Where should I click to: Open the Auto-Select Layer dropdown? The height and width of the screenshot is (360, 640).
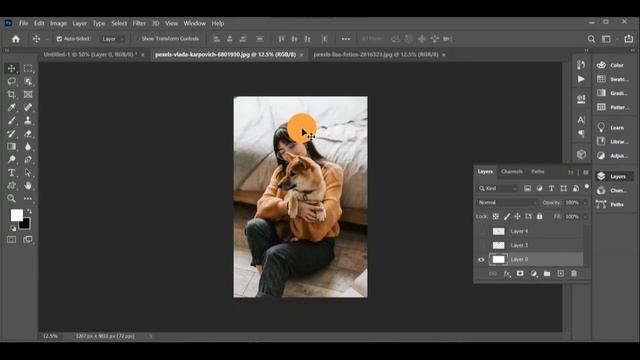pyautogui.click(x=113, y=39)
